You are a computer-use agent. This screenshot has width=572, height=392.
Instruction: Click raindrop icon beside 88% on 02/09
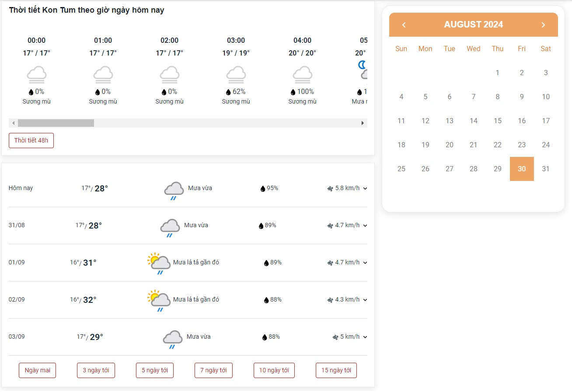266,300
